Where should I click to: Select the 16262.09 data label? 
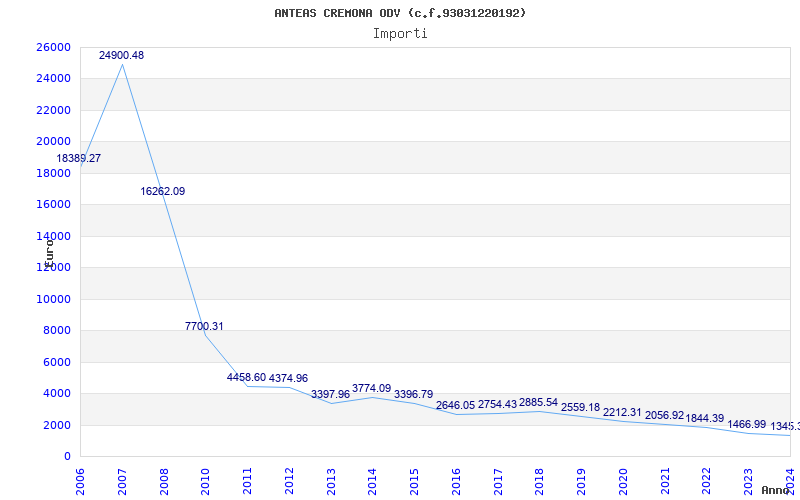click(x=163, y=191)
